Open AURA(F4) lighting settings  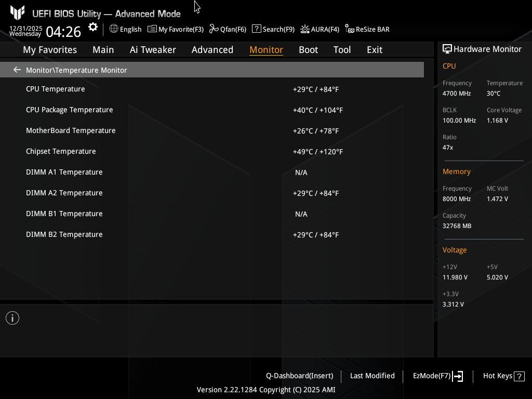point(320,29)
